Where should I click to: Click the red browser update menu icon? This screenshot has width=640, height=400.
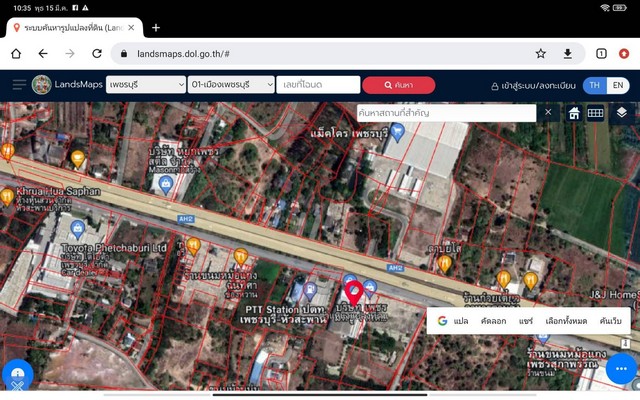[624, 53]
